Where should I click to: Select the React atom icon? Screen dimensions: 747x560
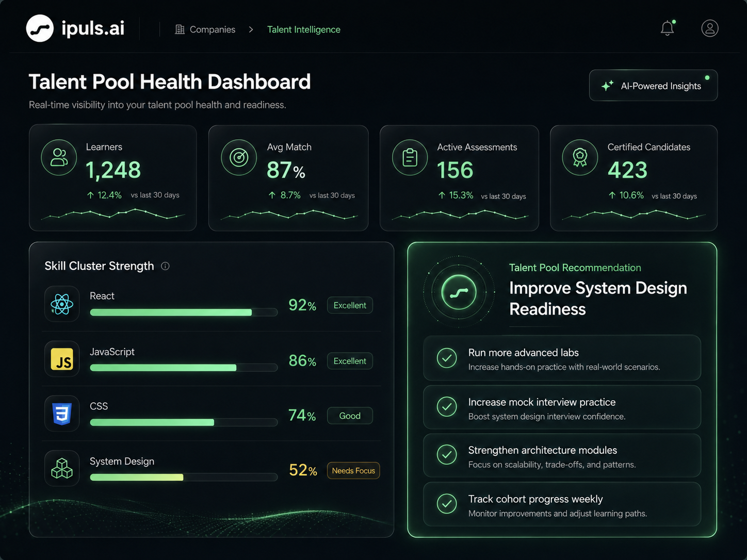[62, 304]
